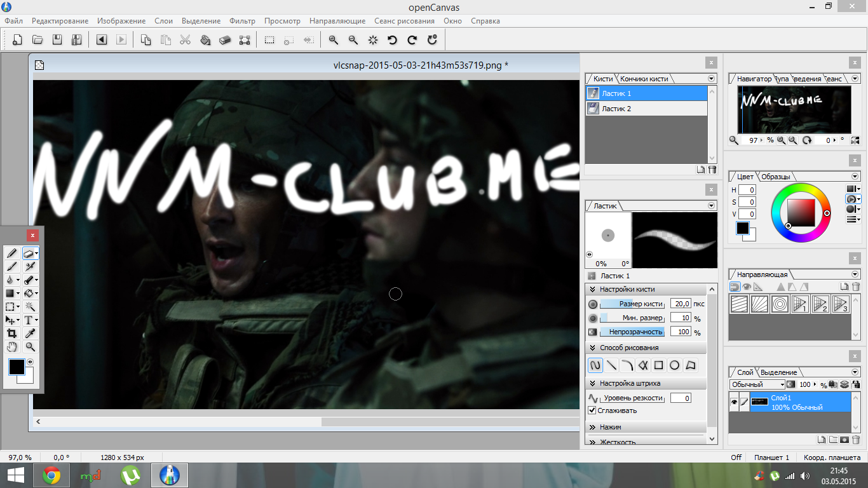Swap foreground and background colors
Screen dimensions: 868x488
[x=30, y=362]
